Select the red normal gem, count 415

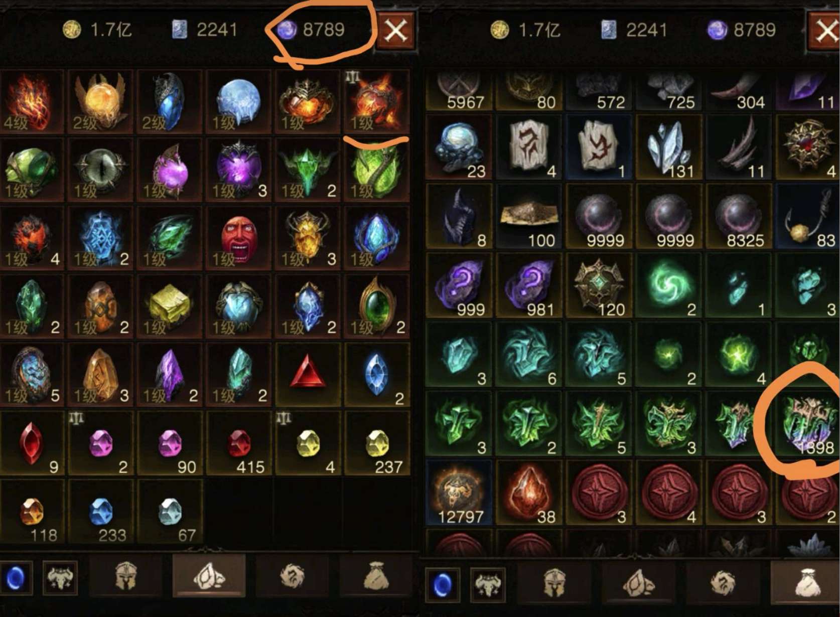click(238, 443)
